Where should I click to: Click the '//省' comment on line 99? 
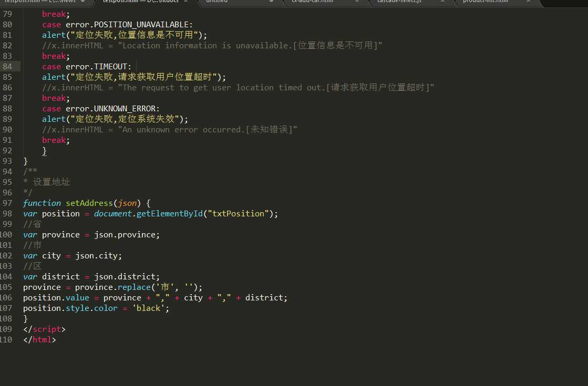32,224
